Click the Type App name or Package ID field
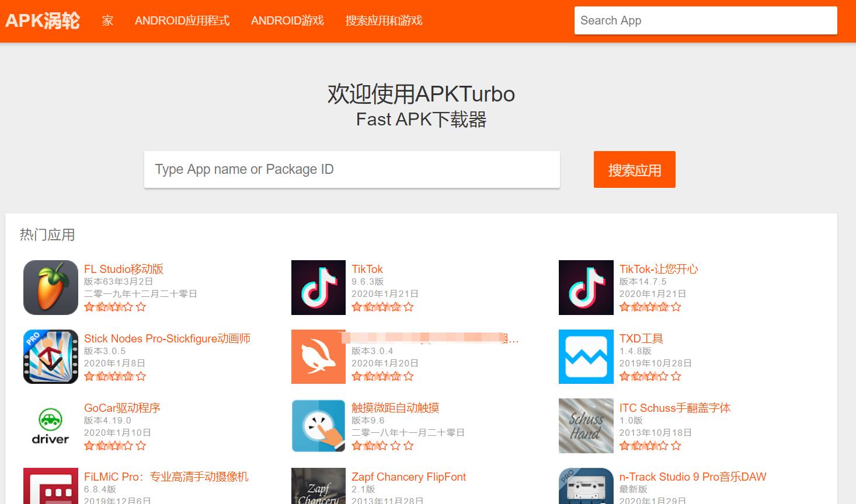 point(352,169)
